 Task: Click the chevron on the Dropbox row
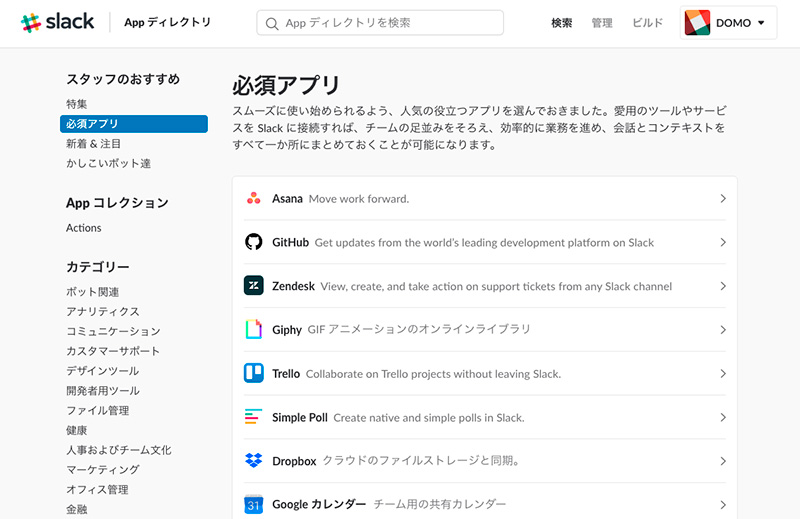tap(722, 461)
